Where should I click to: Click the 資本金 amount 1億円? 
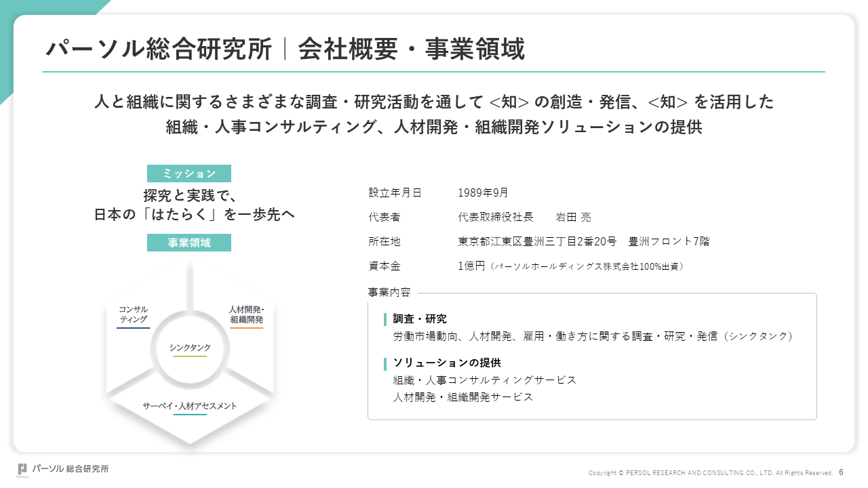[x=471, y=266]
